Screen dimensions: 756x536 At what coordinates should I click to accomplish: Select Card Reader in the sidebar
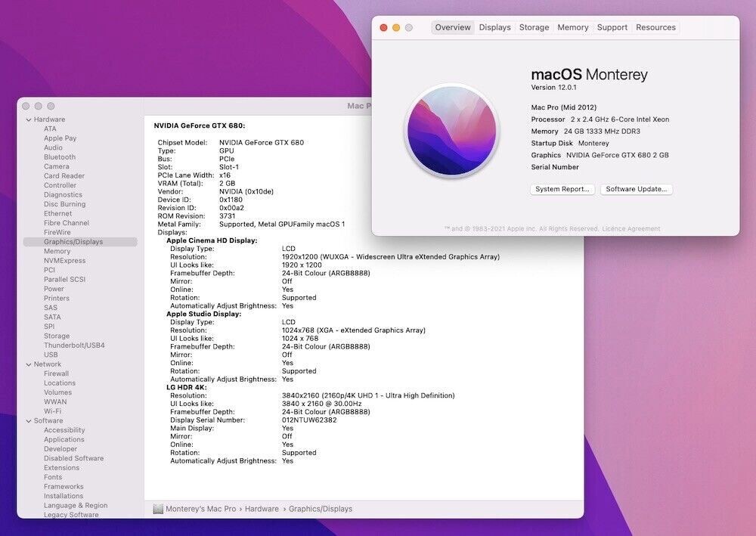coord(64,176)
